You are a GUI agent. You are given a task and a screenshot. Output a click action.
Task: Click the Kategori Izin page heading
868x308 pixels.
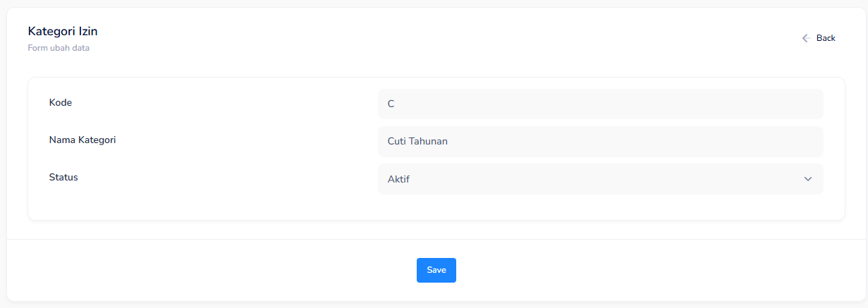coord(63,31)
